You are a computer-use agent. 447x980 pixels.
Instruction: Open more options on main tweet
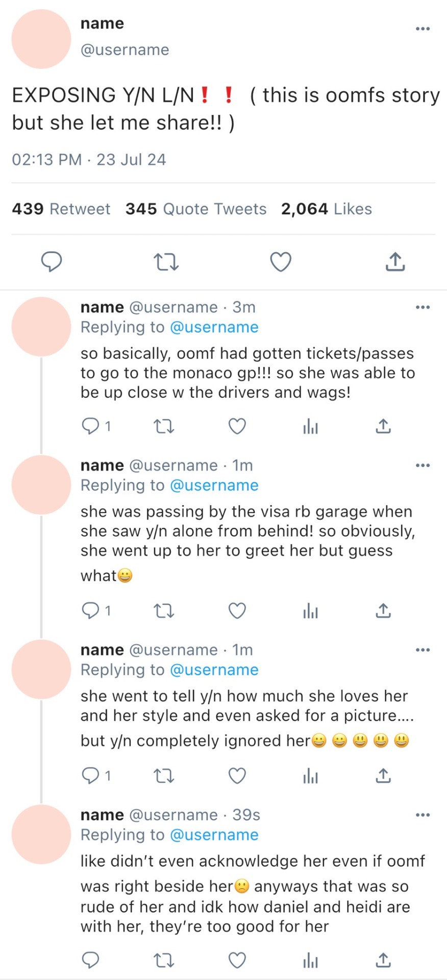pos(423,29)
